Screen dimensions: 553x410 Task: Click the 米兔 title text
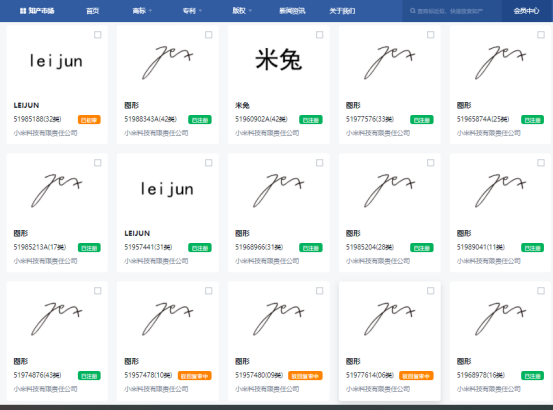(242, 105)
